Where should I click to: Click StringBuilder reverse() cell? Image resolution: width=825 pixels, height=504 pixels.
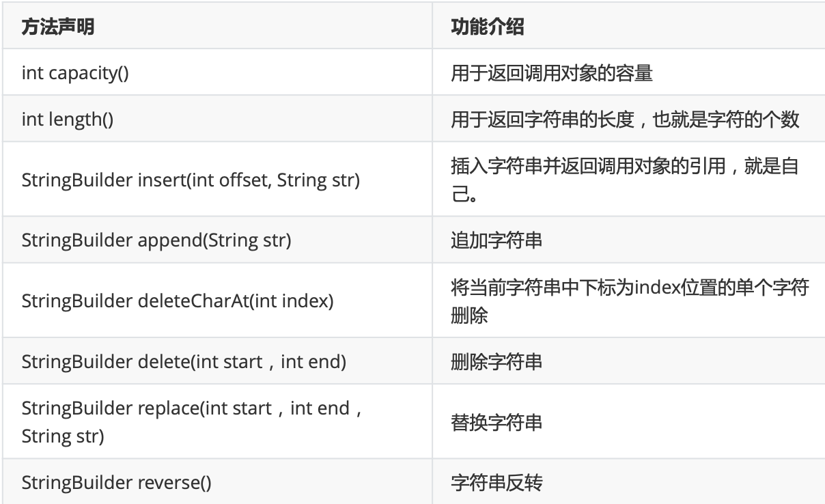[116, 483]
